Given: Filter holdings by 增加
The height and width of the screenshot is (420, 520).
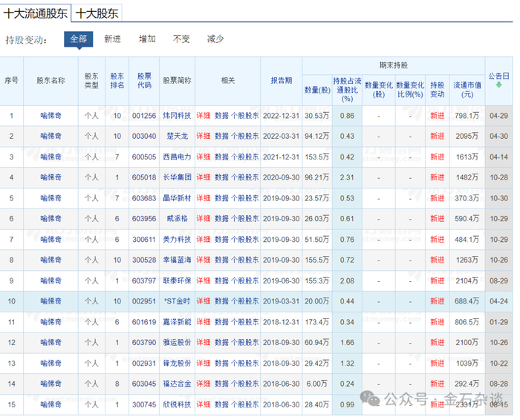Looking at the screenshot, I should click(x=147, y=39).
